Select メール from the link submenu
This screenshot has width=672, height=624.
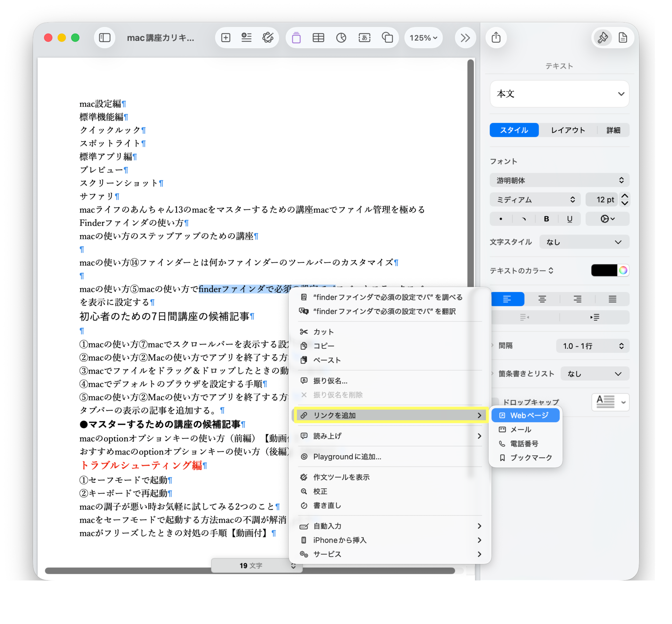coord(525,430)
